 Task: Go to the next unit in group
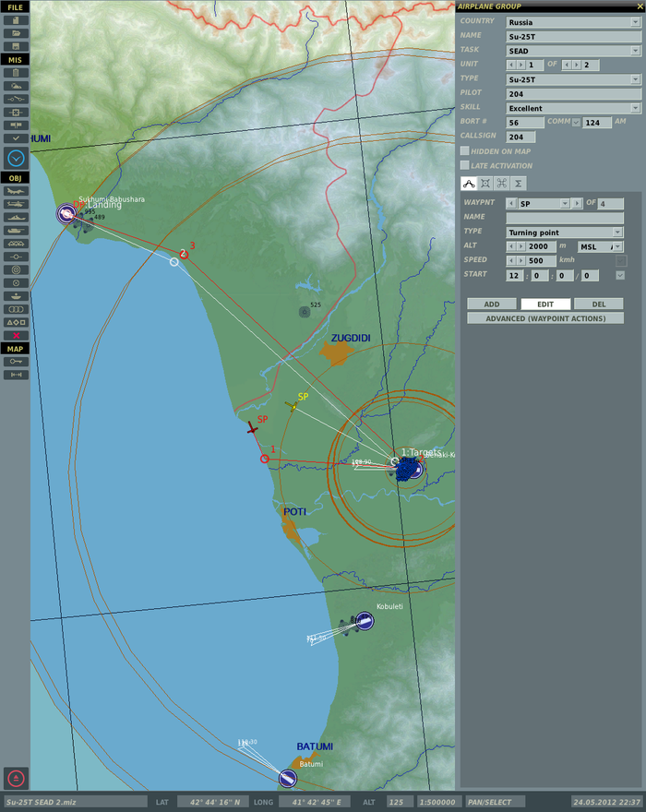(x=521, y=65)
